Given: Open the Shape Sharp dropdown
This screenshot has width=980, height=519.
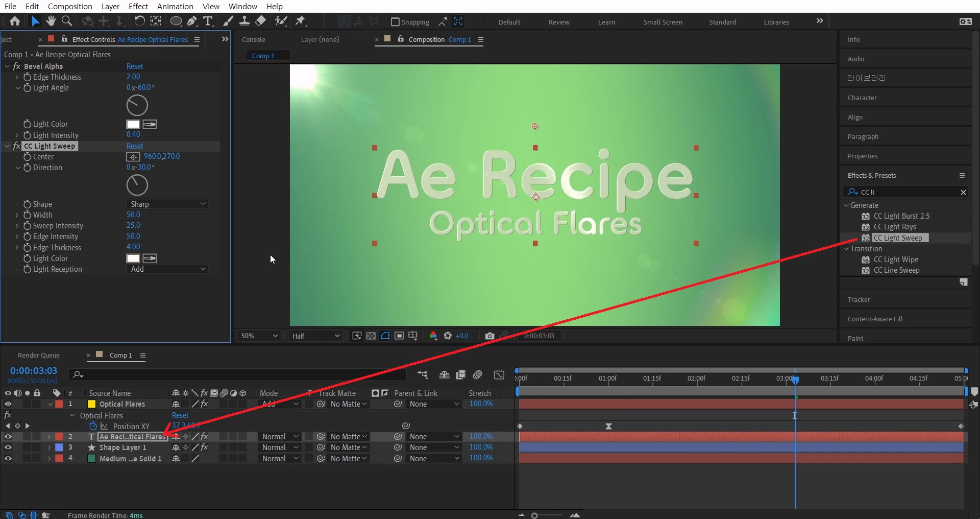Looking at the screenshot, I should pyautogui.click(x=167, y=204).
